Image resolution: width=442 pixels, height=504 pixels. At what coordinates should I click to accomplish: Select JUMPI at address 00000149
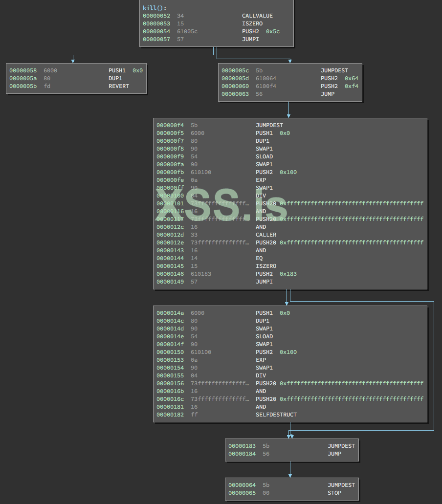click(264, 282)
